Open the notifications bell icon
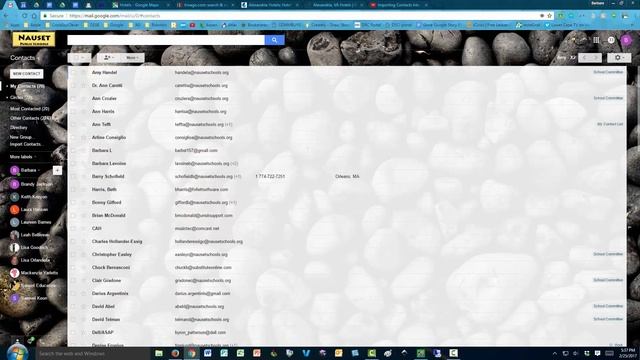 tap(611, 40)
